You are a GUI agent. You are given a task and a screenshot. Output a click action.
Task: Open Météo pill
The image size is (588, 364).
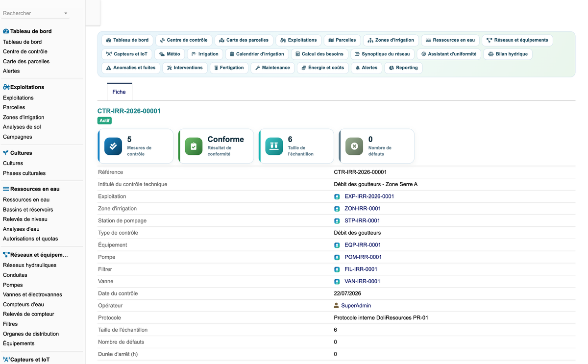(170, 54)
